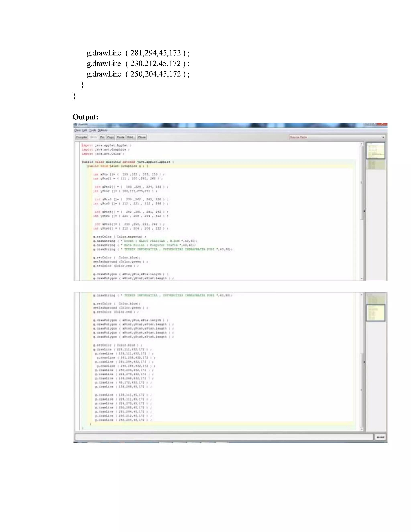This screenshot has height=532, width=411.
Task: Click the scroll-down arrow of the lower editor
Action: coord(362,429)
